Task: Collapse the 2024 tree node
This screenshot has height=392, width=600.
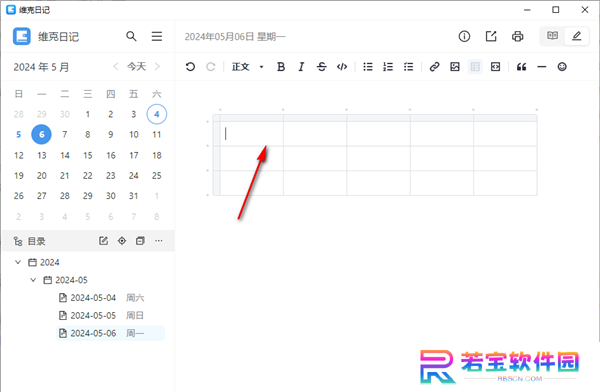Action: click(x=18, y=262)
